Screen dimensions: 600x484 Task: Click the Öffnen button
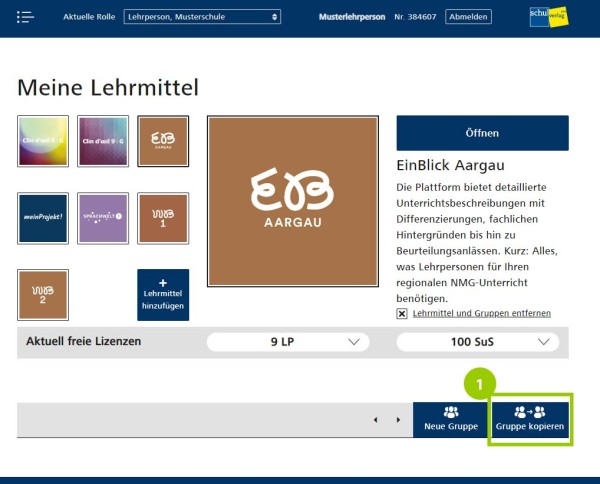pyautogui.click(x=483, y=133)
